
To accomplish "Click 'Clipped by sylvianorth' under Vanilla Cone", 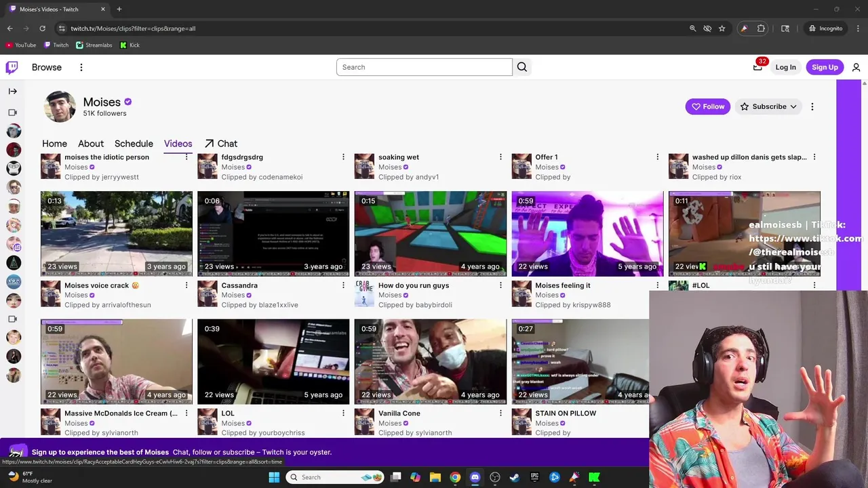I will pyautogui.click(x=415, y=432).
